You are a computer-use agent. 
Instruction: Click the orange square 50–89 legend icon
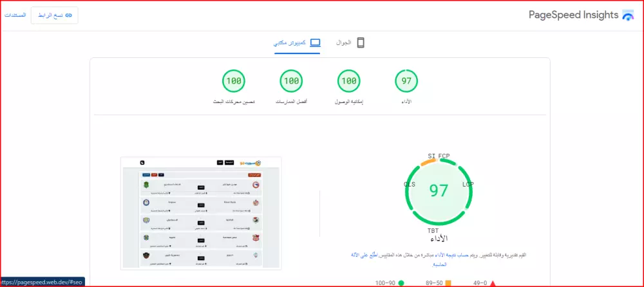448,283
